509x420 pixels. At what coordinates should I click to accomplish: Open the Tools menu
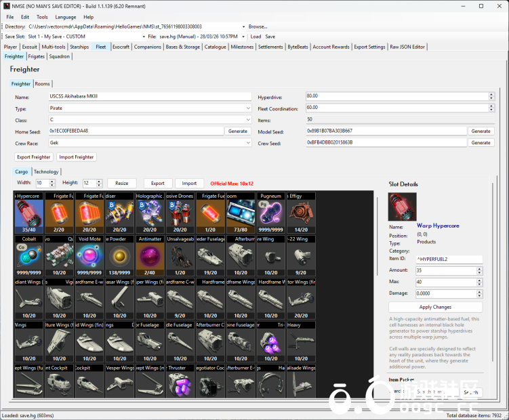pos(42,17)
